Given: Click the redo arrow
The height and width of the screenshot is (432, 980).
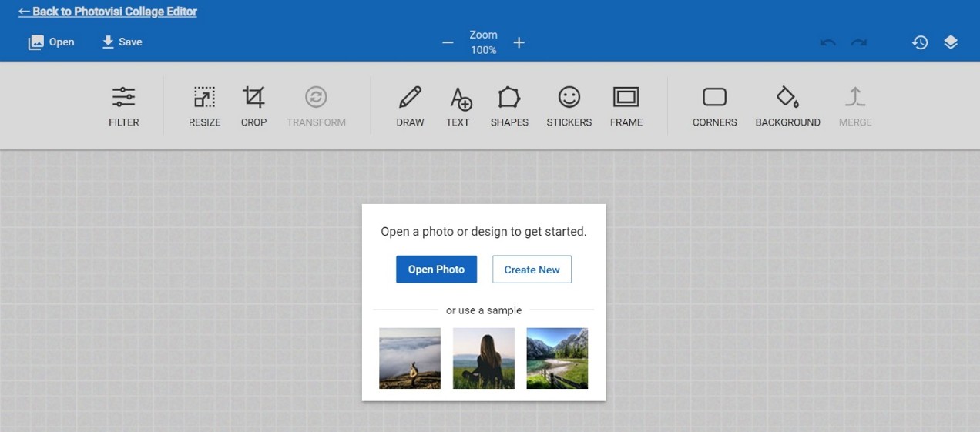Looking at the screenshot, I should pos(859,42).
